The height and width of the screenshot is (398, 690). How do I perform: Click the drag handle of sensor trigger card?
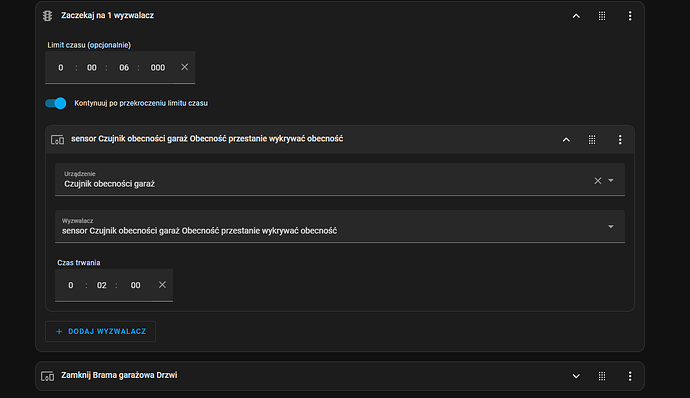592,140
